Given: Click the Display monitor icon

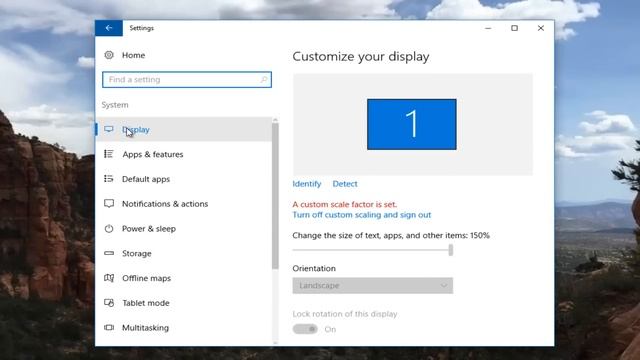Looking at the screenshot, I should (x=109, y=129).
